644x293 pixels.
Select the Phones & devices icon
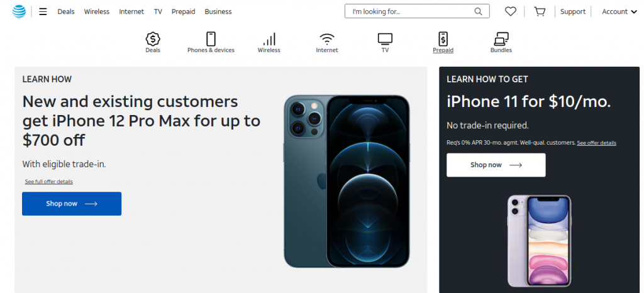(x=211, y=39)
